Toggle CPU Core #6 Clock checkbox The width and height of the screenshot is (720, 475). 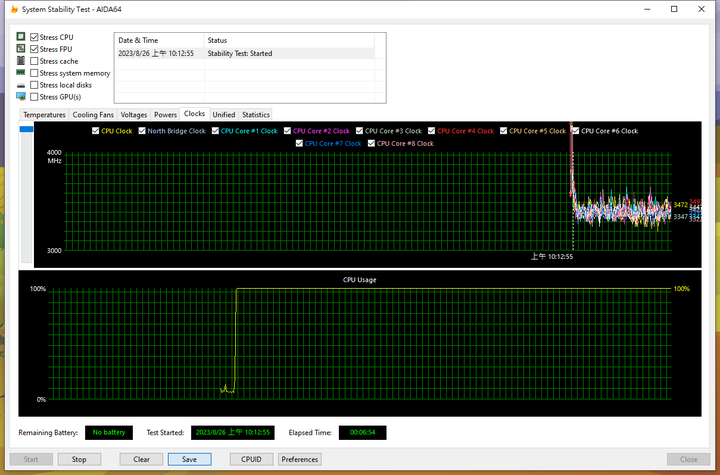(575, 131)
